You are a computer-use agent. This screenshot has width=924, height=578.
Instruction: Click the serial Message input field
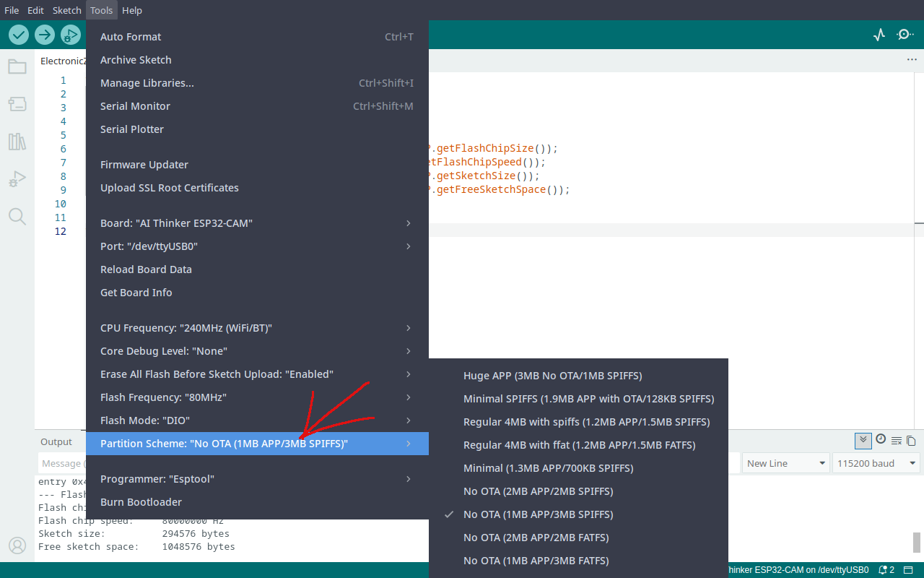(62, 463)
